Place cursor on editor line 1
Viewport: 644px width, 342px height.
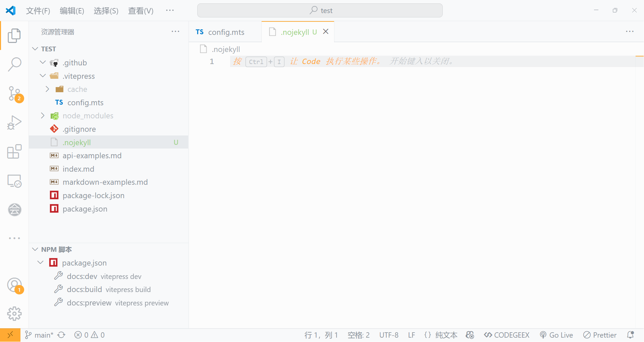pos(433,61)
